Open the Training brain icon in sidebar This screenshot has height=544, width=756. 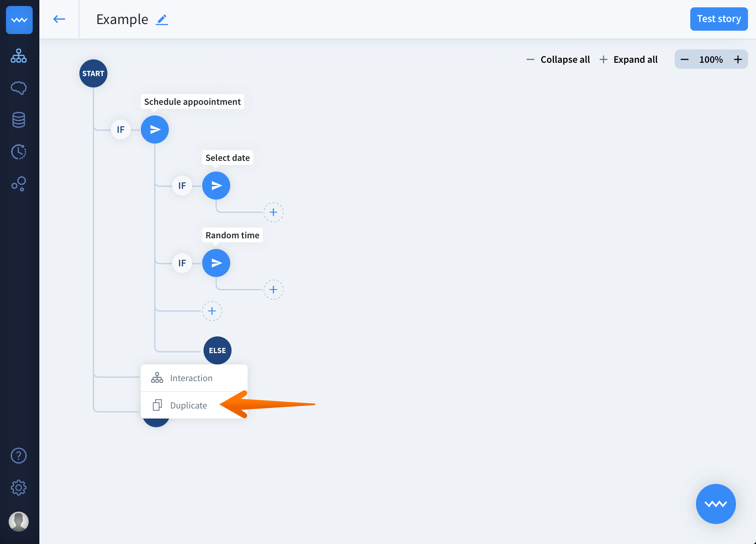19,88
